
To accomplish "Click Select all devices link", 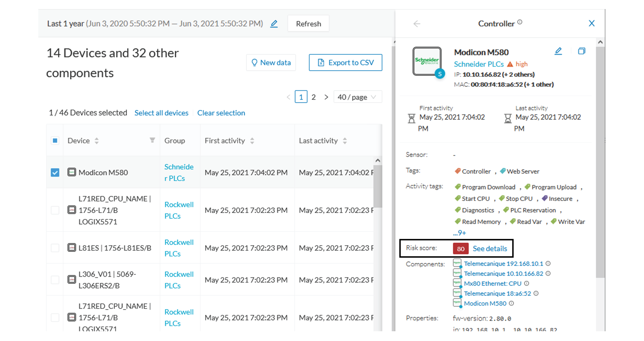I will click(162, 113).
